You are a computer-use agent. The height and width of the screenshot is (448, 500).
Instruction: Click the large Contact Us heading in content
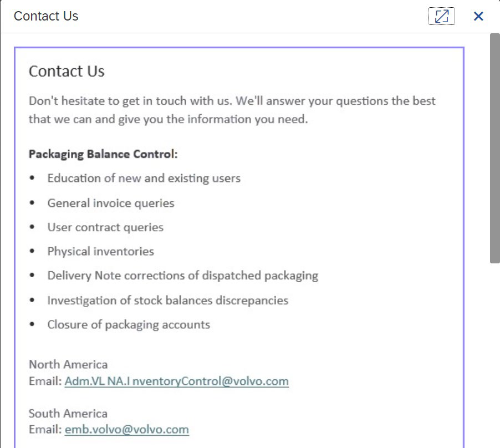point(67,71)
